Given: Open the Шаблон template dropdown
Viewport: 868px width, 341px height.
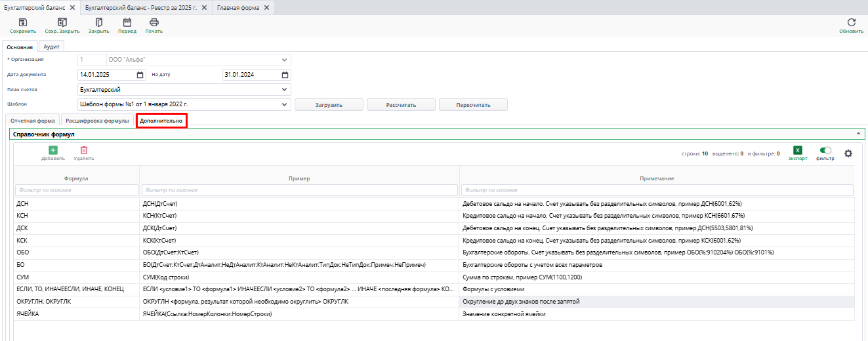Looking at the screenshot, I should [284, 104].
